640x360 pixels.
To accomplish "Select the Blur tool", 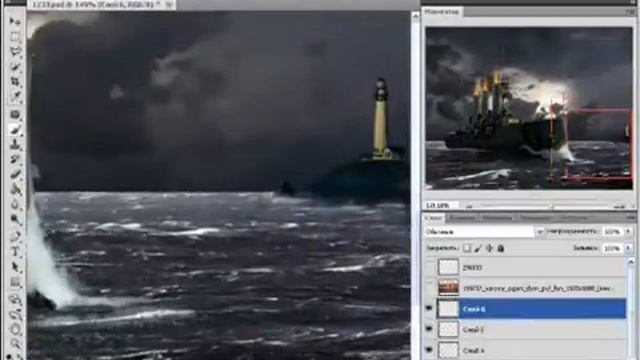I will [15, 204].
